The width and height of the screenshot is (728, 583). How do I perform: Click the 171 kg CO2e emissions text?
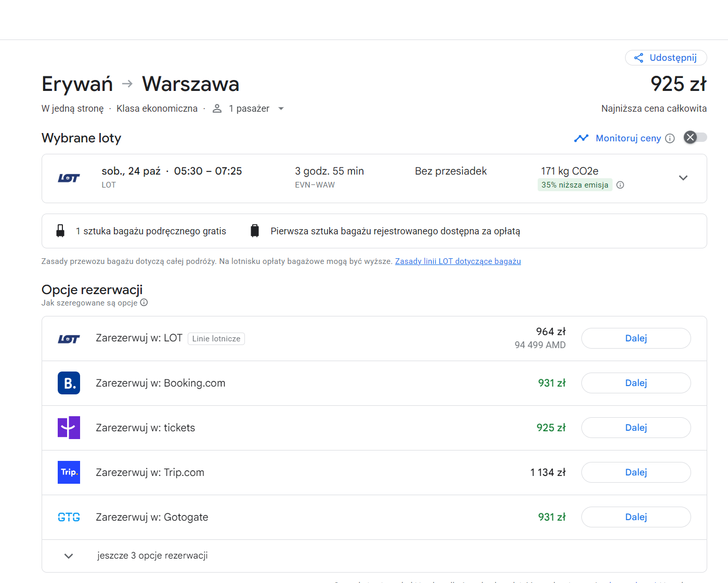point(569,171)
